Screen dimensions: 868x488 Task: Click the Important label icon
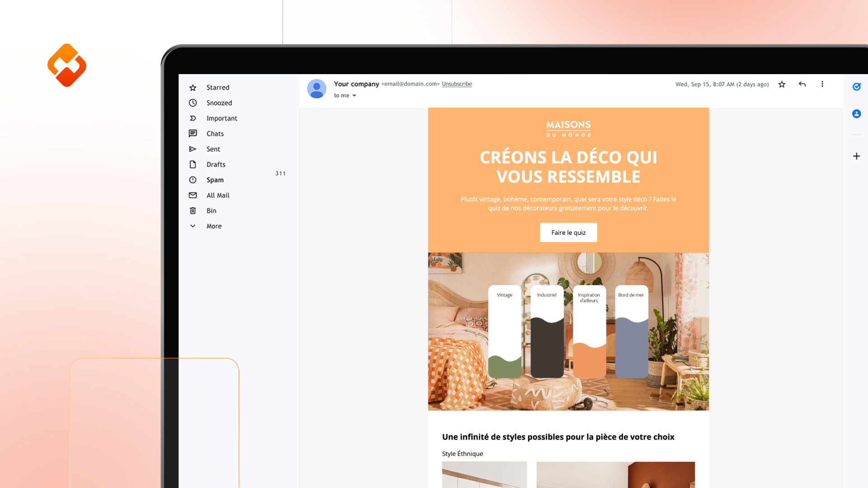(193, 118)
